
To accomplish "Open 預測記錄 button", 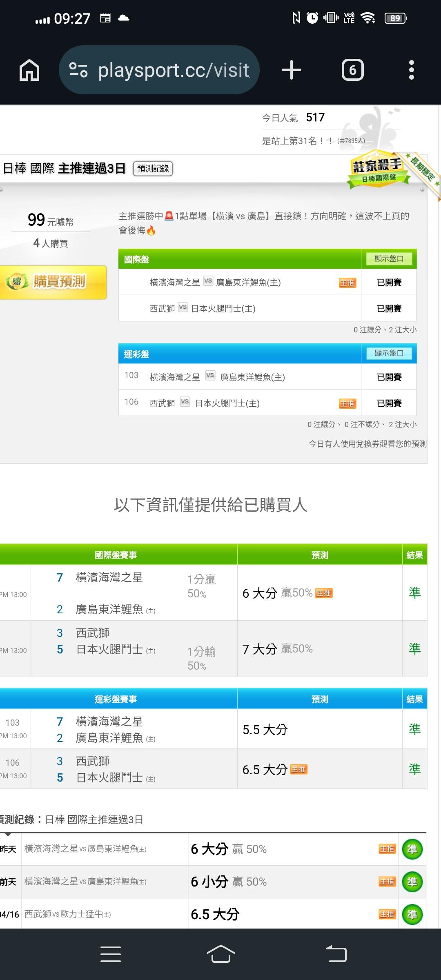I will pyautogui.click(x=153, y=169).
